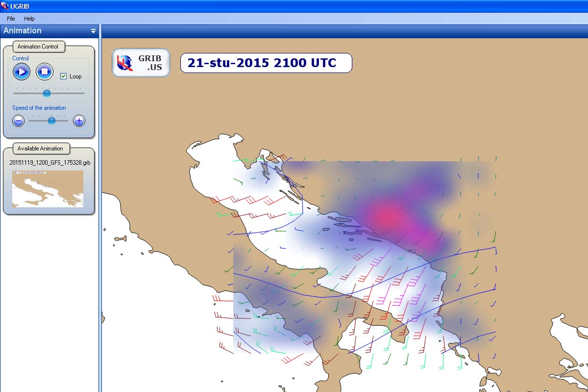Expand the Animation panel dropdown arrow
The height and width of the screenshot is (392, 588).
93,31
